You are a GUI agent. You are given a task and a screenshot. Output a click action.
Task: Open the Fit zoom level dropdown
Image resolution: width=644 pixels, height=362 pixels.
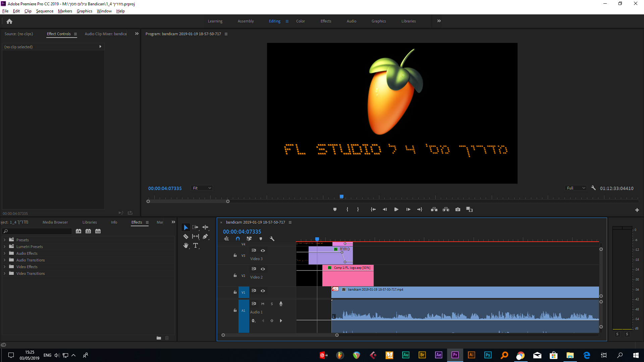tap(202, 188)
